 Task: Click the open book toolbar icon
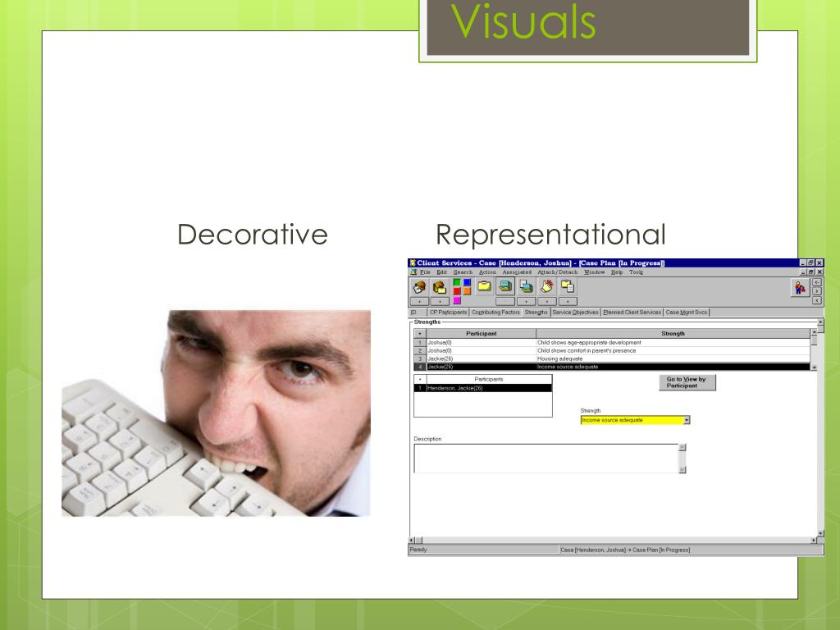[x=419, y=287]
